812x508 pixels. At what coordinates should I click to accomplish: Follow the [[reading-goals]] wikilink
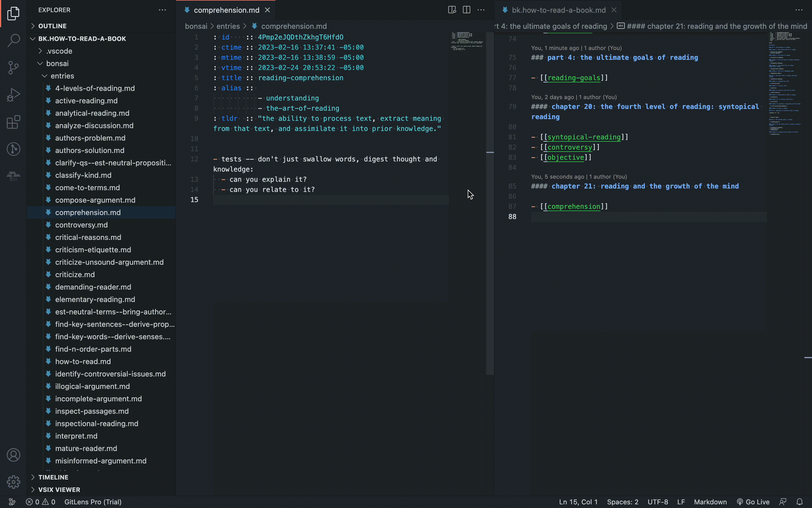[574, 78]
